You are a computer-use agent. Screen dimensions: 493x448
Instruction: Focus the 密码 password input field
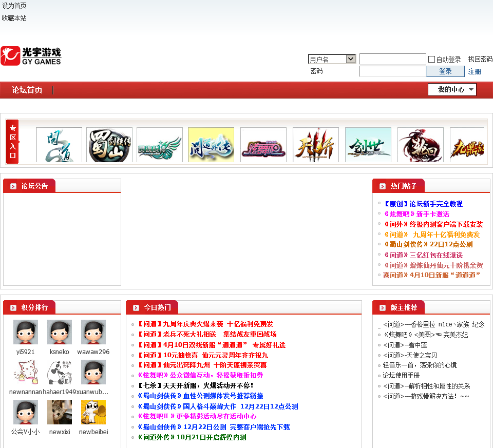tap(393, 71)
